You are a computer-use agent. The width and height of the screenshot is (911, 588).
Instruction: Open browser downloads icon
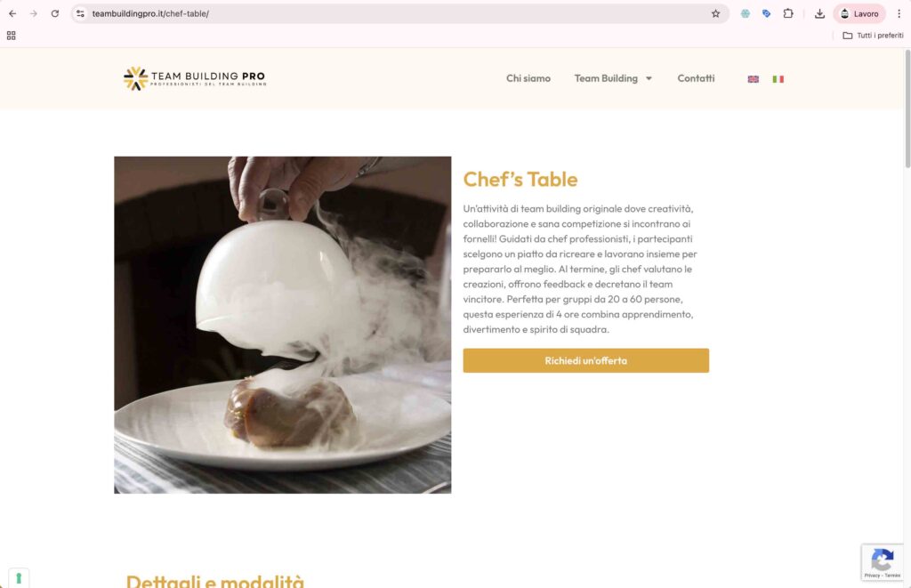819,13
